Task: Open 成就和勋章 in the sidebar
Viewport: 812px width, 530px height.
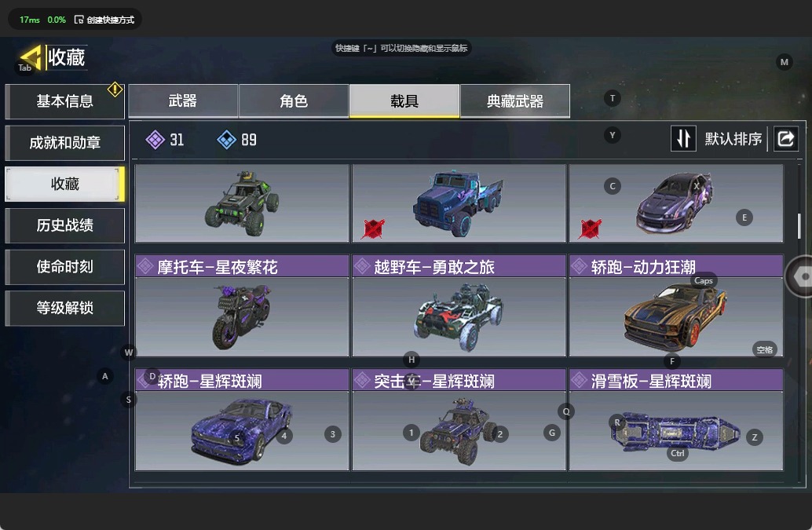Action: [64, 143]
